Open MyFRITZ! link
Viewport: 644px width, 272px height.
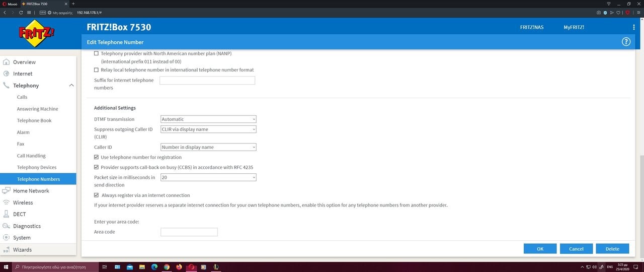[x=574, y=27]
